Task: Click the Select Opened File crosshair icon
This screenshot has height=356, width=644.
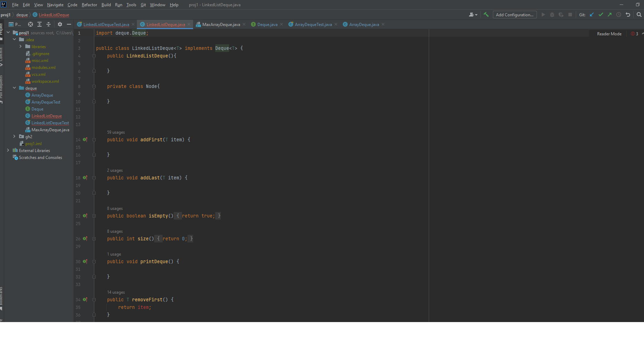Action: [x=31, y=24]
